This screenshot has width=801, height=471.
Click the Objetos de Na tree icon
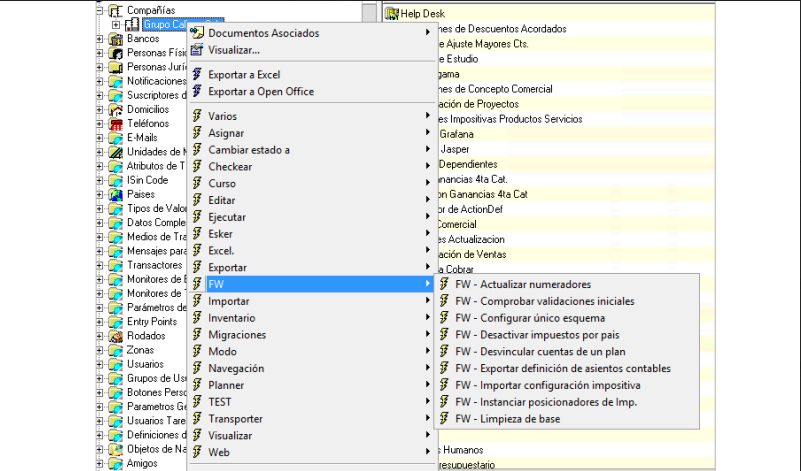click(116, 450)
